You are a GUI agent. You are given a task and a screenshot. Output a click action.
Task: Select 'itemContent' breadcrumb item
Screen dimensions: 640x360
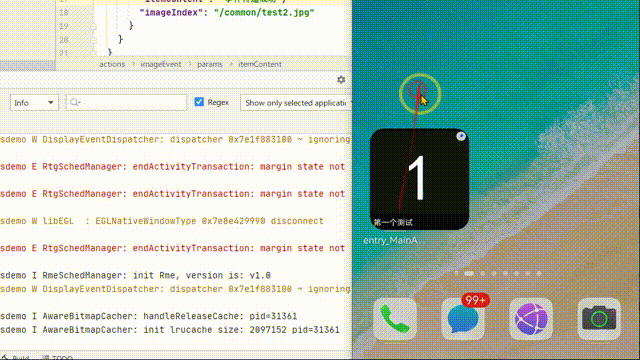coord(260,64)
